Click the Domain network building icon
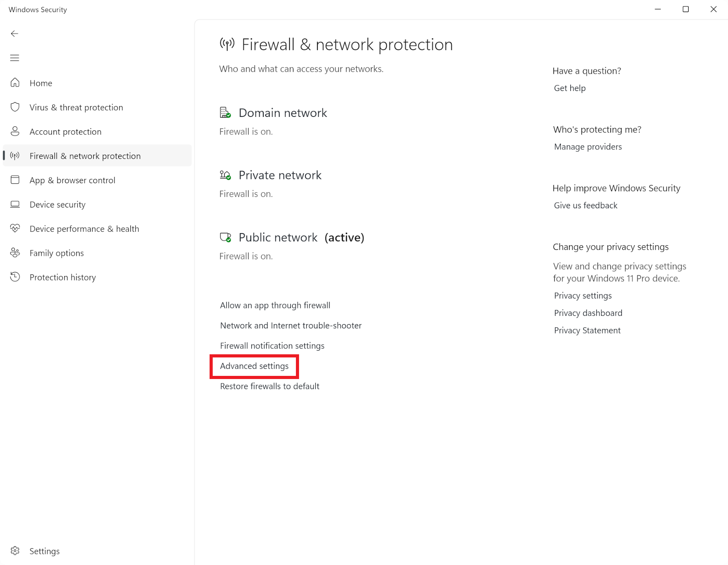 point(225,113)
